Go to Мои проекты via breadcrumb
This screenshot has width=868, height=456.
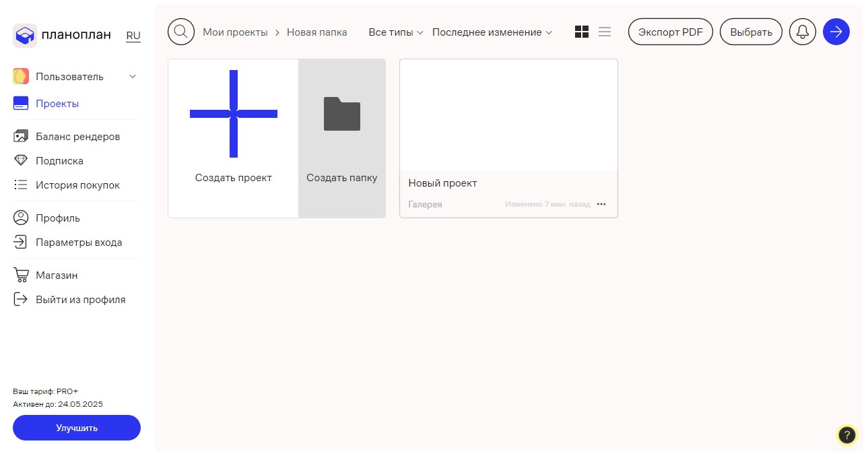coord(235,32)
